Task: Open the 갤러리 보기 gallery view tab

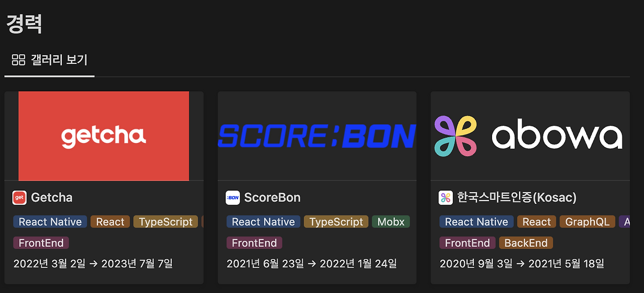Action: click(x=49, y=60)
